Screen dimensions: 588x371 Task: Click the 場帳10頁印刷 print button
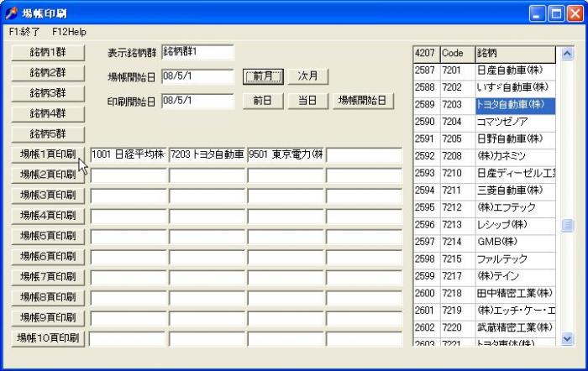point(47,338)
